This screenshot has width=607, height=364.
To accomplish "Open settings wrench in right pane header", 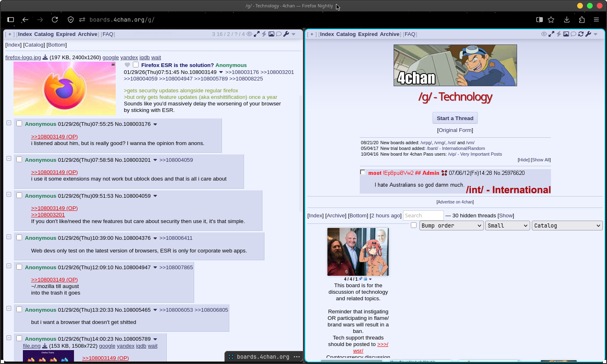I will [588, 34].
